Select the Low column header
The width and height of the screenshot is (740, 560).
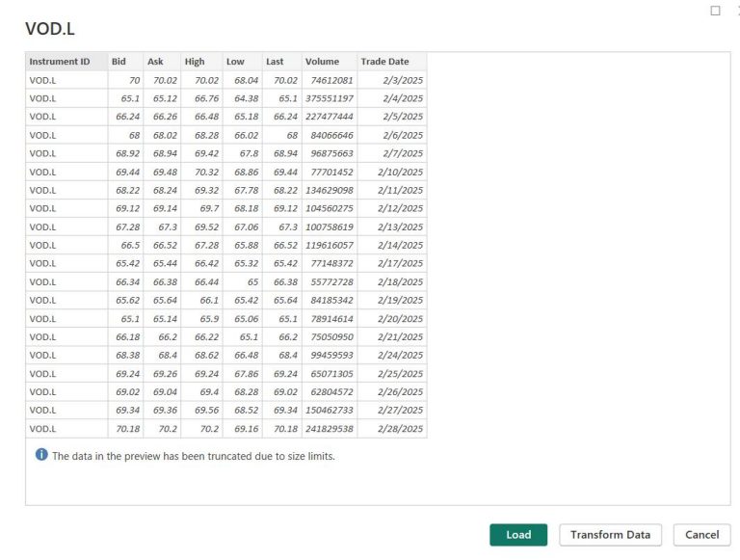[x=242, y=62]
